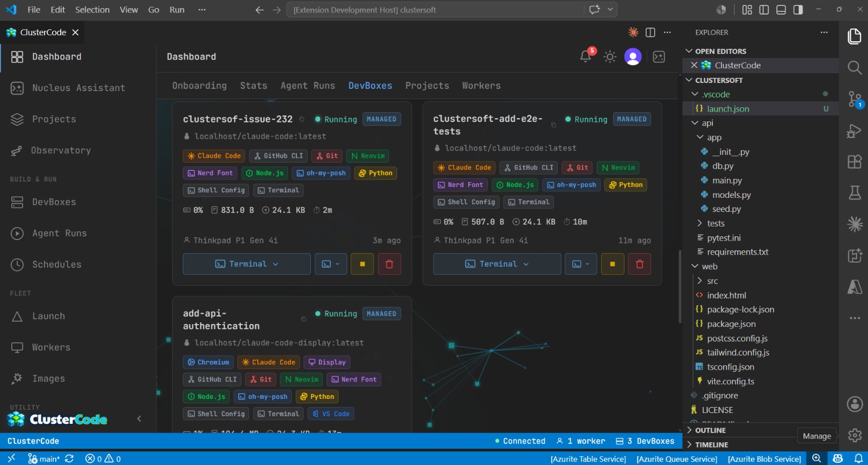Viewport: 868px width, 465px height.
Task: Toggle the secondary side bar layout
Action: click(798, 10)
